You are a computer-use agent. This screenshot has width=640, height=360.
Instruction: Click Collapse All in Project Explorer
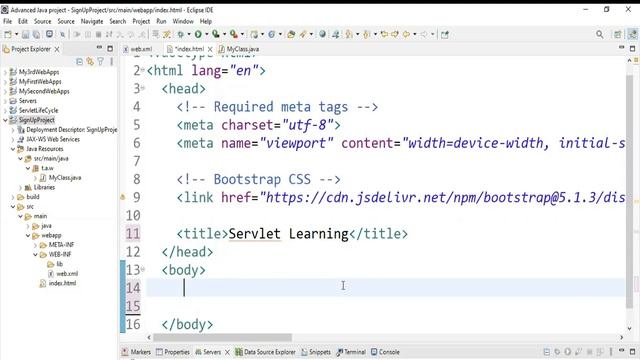click(x=80, y=62)
